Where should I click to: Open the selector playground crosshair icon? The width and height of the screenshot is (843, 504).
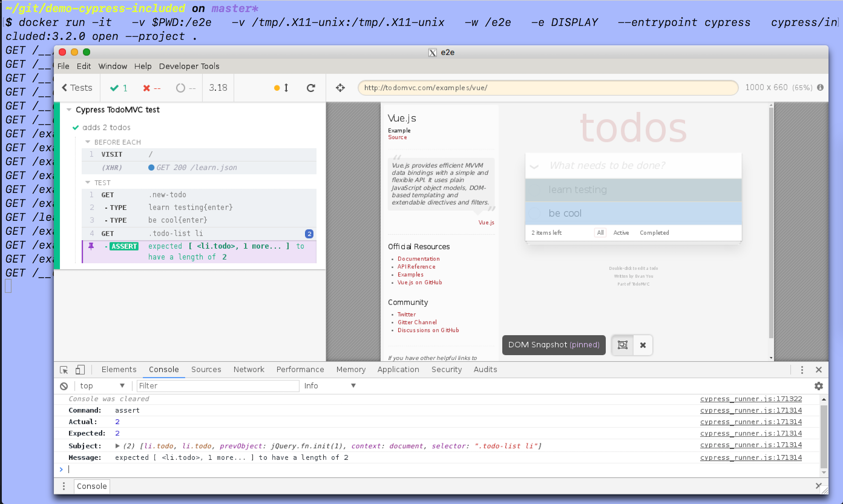[x=340, y=88]
